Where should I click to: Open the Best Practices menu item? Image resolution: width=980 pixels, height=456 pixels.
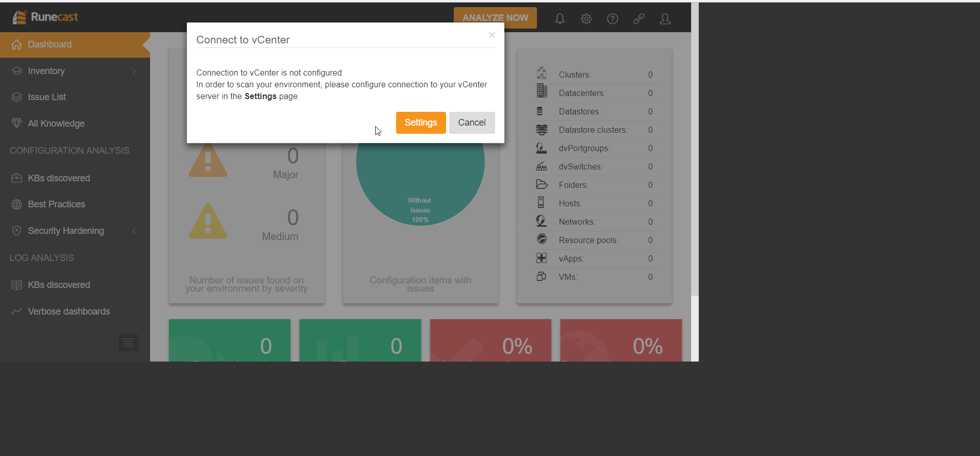pos(75,204)
